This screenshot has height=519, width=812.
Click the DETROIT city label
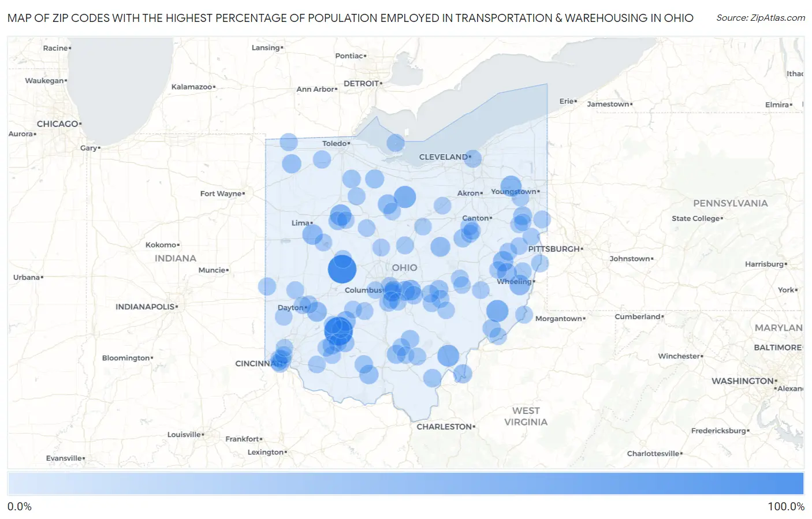(362, 84)
